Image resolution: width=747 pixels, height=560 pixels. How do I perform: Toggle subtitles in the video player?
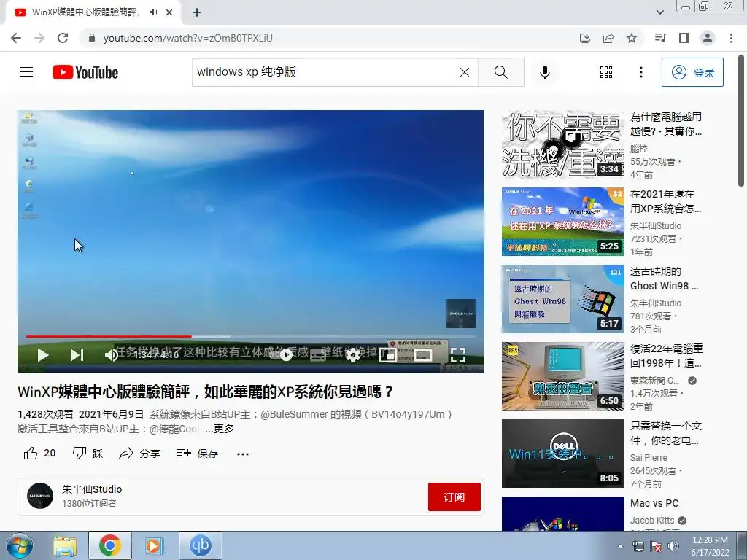(x=318, y=355)
